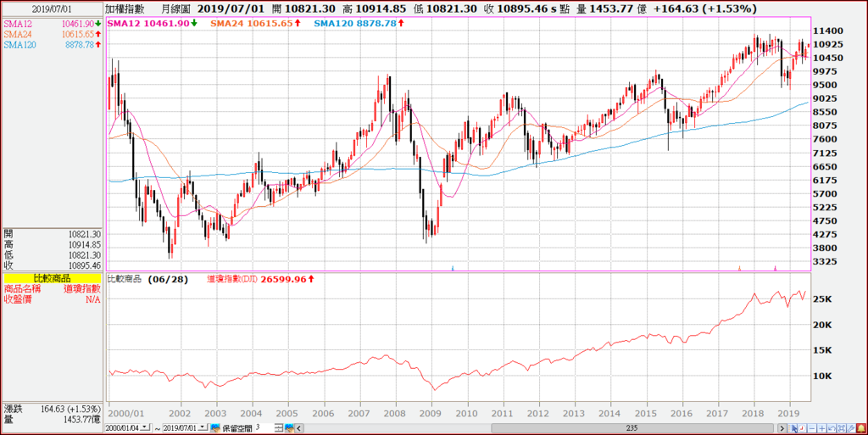Click the yellow 比較商品 header
This screenshot has width=868, height=435.
coord(53,278)
